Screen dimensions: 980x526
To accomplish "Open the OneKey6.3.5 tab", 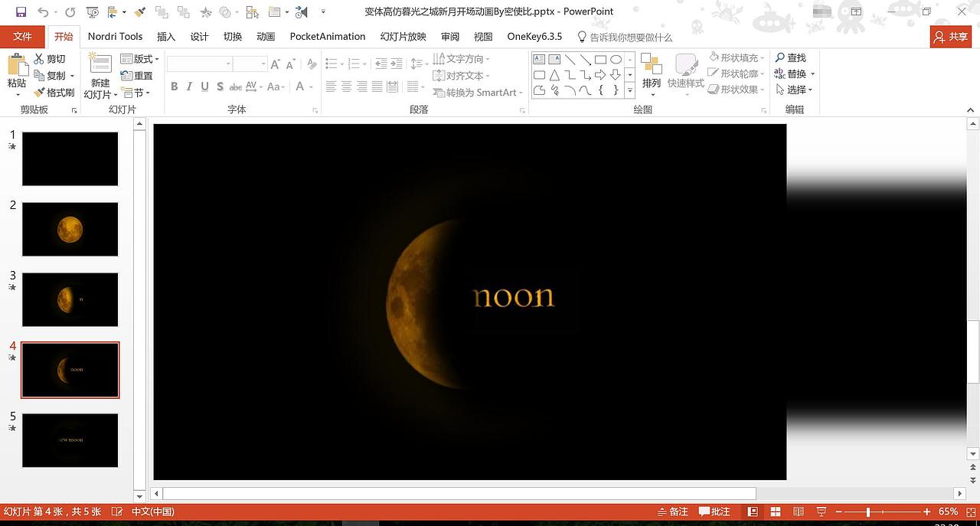I will coord(534,37).
